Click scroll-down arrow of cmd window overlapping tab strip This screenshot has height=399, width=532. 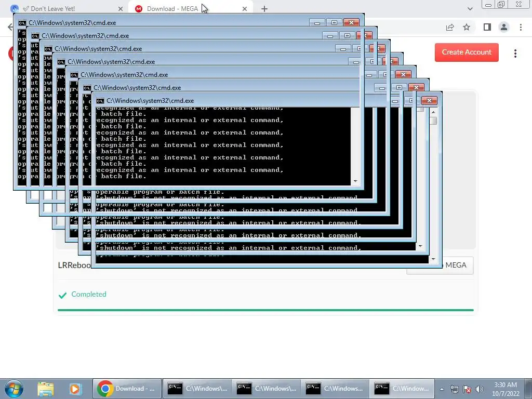click(x=355, y=181)
